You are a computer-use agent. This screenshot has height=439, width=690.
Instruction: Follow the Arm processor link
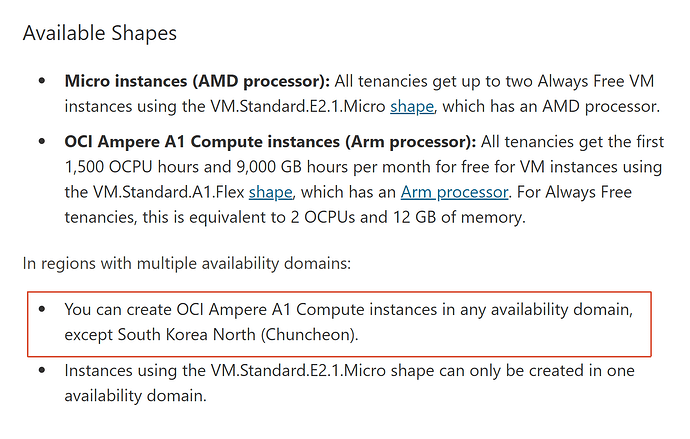(x=454, y=193)
